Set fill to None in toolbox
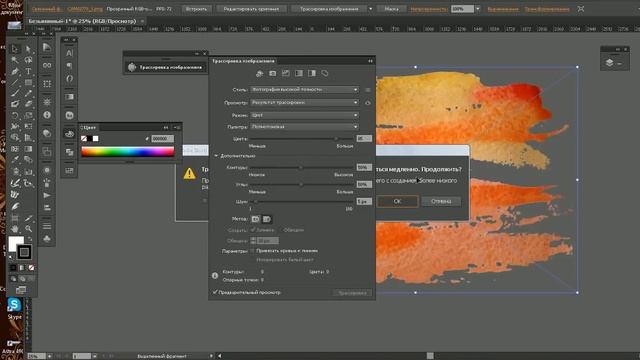640x360 pixels. tap(31, 268)
